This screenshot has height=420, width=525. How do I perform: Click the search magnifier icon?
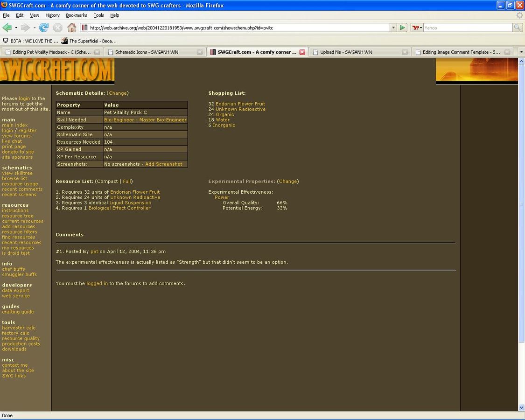[x=517, y=28]
